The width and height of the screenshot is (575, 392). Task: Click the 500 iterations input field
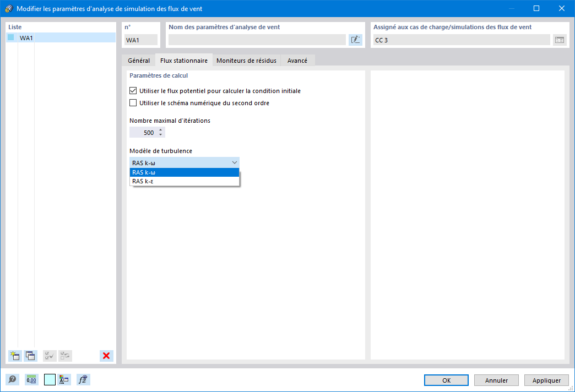tap(143, 132)
